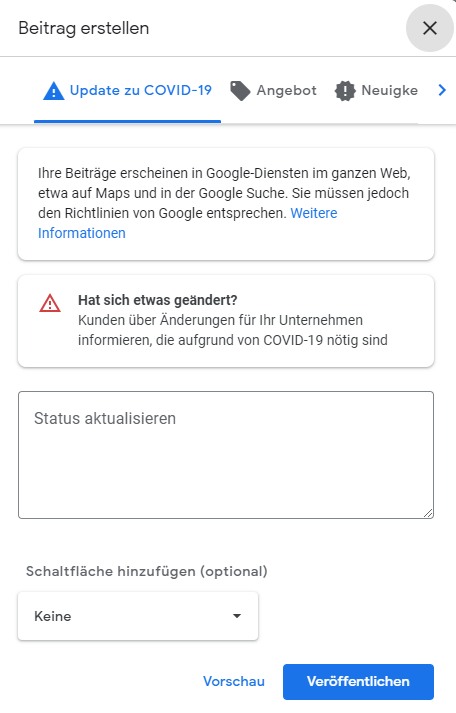Viewport: 456px width, 713px height.
Task: Close the Beitrag erstellen dialog
Action: 430,28
